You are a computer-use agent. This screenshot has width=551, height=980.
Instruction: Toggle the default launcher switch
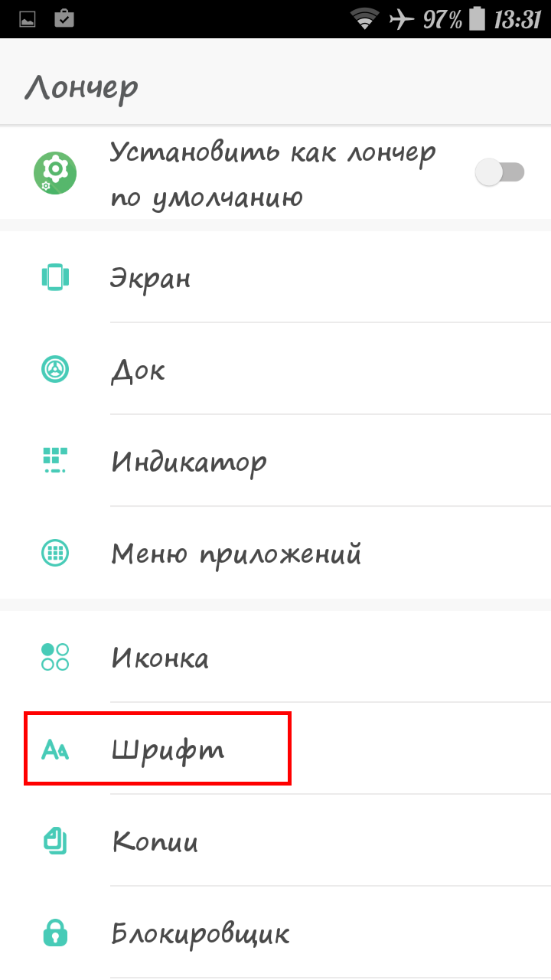[x=500, y=172]
